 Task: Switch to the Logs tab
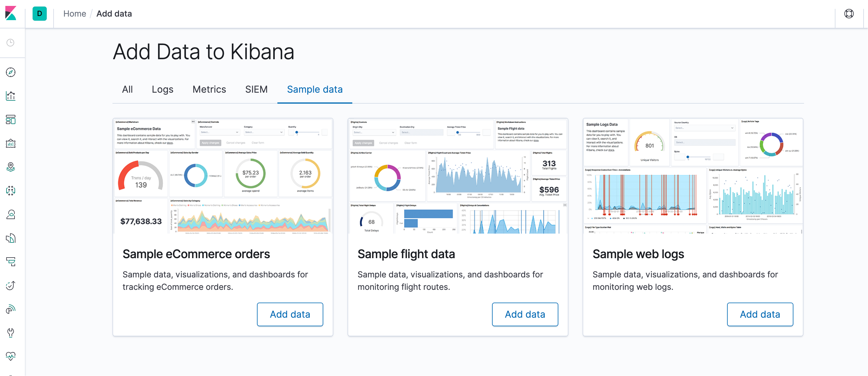(x=163, y=89)
